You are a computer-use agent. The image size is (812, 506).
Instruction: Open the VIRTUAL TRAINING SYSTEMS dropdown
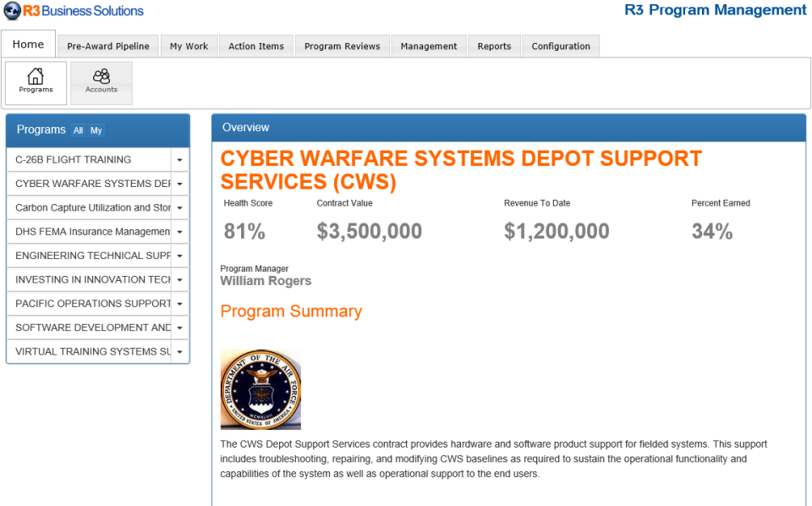coord(179,351)
